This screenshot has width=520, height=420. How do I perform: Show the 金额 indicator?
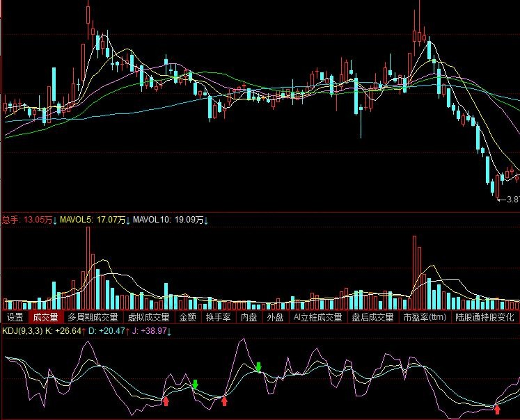point(187,317)
